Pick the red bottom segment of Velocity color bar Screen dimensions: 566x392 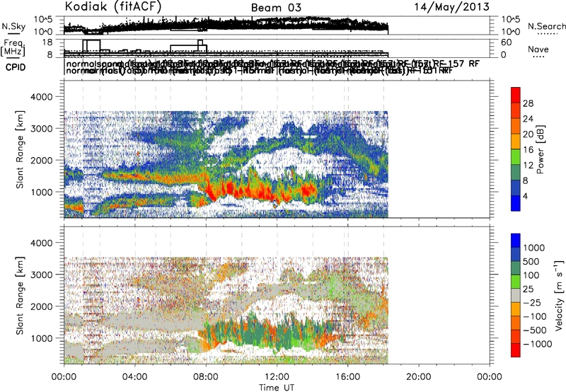(516, 350)
